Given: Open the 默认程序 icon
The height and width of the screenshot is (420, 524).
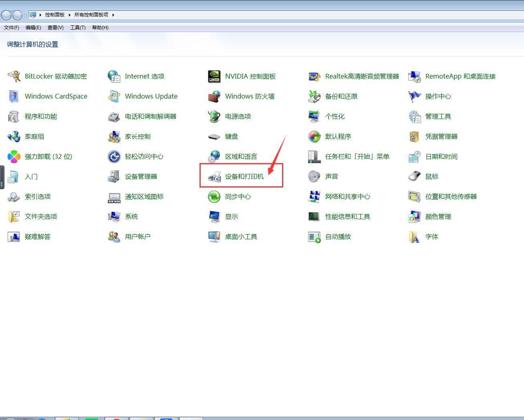Looking at the screenshot, I should pos(314,136).
